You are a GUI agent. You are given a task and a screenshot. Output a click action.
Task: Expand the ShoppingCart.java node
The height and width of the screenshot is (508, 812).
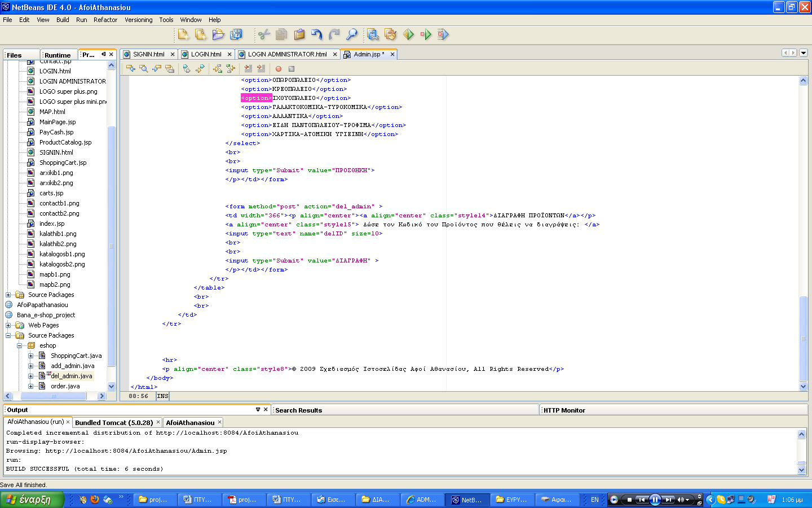[x=31, y=356]
